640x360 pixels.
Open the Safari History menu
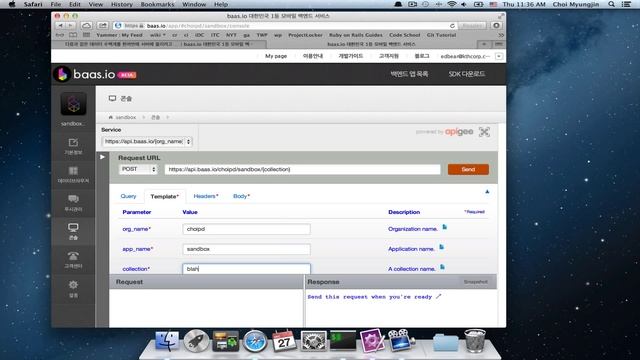(122, 4)
